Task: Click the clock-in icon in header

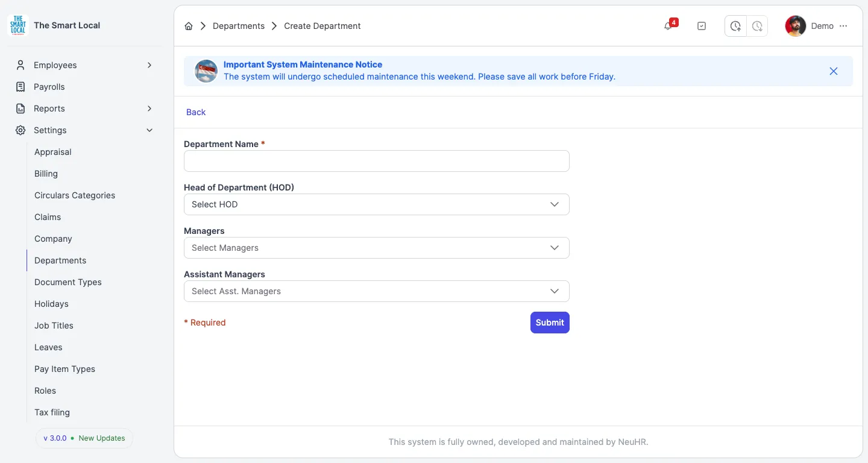Action: (x=735, y=26)
